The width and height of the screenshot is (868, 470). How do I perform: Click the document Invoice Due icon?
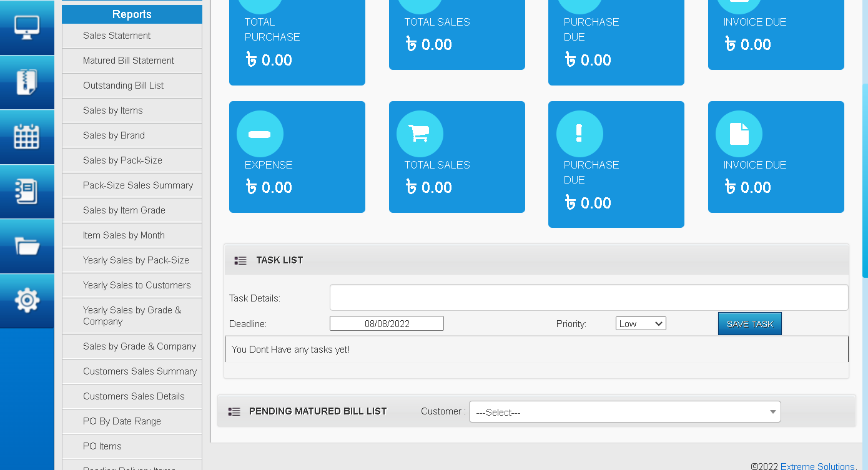point(739,134)
